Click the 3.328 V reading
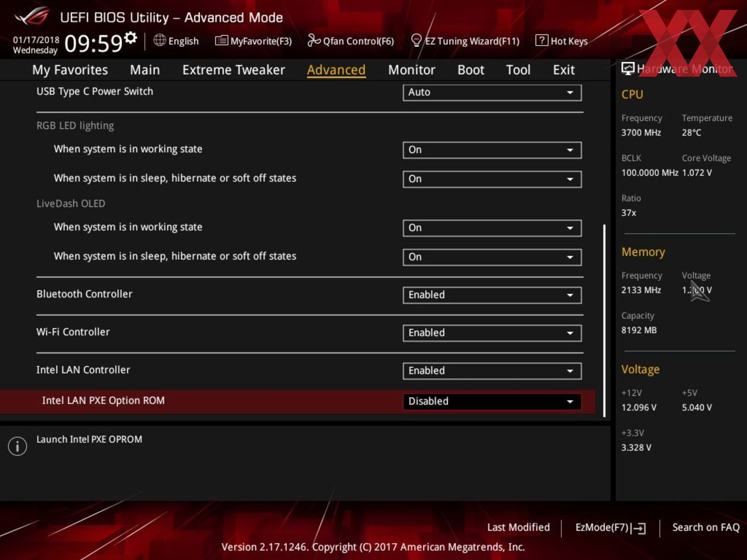This screenshot has height=560, width=747. (636, 447)
